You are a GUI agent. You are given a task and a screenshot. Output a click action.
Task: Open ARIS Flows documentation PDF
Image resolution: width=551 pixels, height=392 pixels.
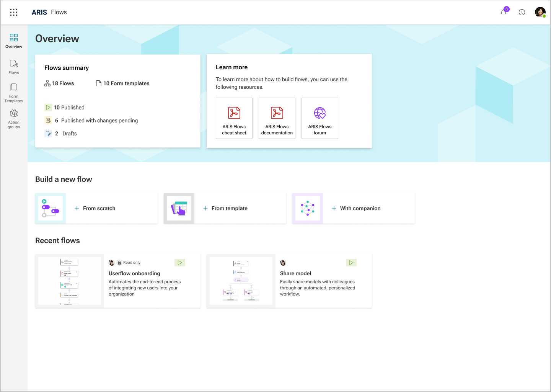point(277,118)
